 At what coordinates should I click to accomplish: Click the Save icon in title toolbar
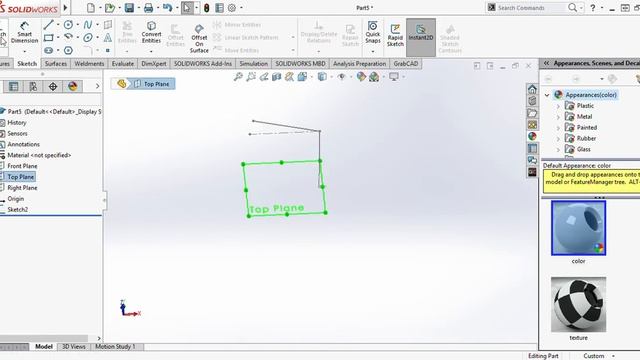point(129,8)
